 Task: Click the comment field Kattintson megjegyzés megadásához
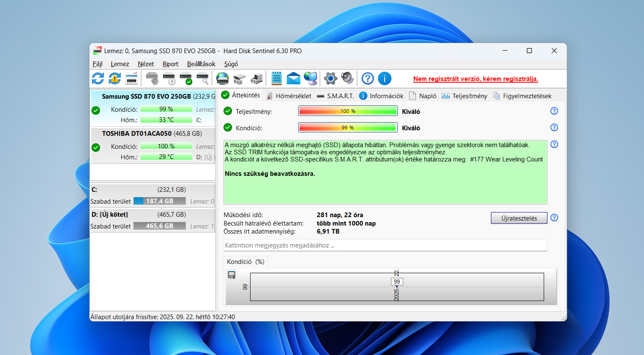pos(385,245)
